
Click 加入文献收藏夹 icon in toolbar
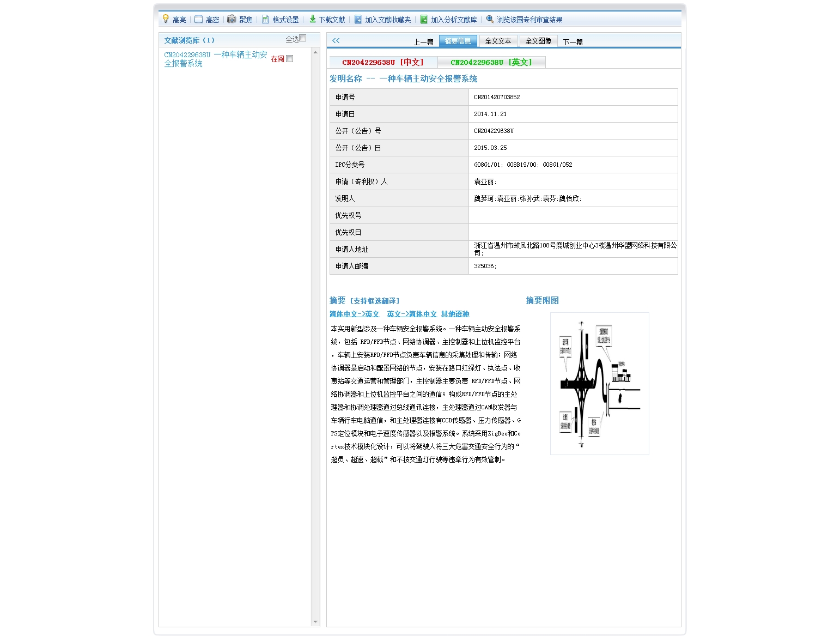tap(358, 20)
